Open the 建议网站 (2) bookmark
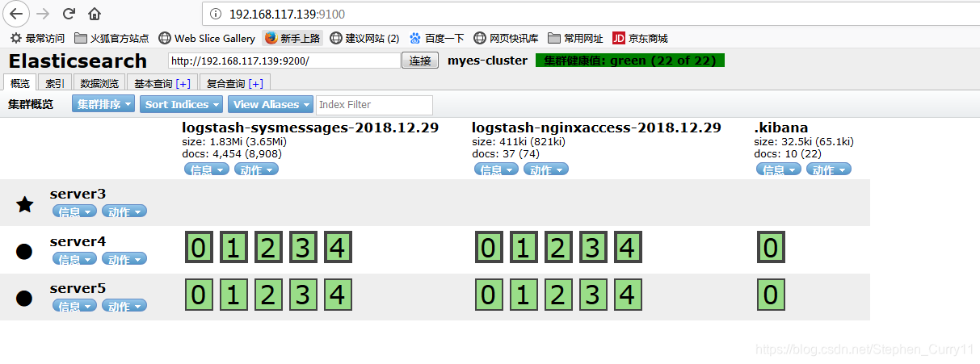 point(364,38)
